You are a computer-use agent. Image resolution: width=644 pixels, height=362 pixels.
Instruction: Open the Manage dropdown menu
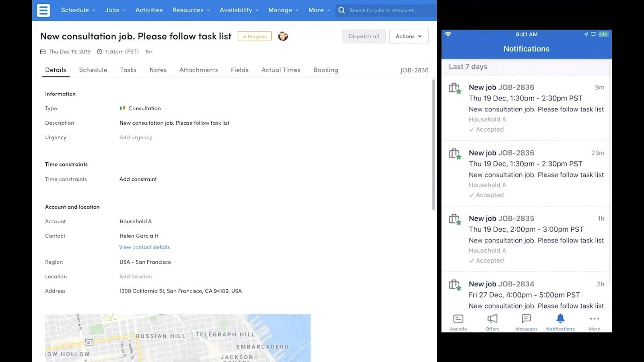tap(283, 10)
